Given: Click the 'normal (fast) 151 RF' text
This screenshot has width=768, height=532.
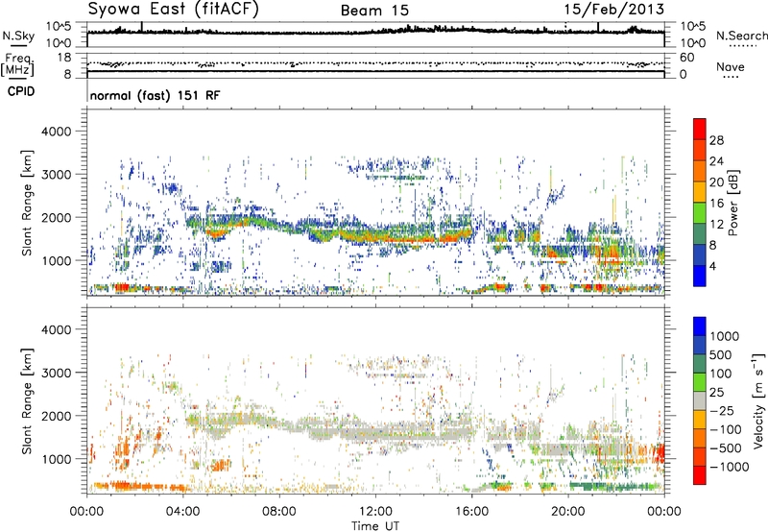Looking at the screenshot, I should point(156,95).
